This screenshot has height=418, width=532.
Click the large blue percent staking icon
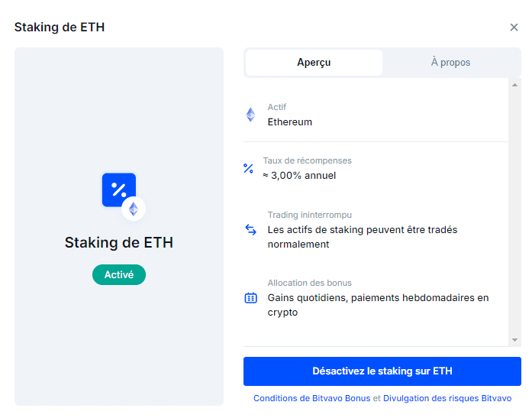(x=119, y=190)
